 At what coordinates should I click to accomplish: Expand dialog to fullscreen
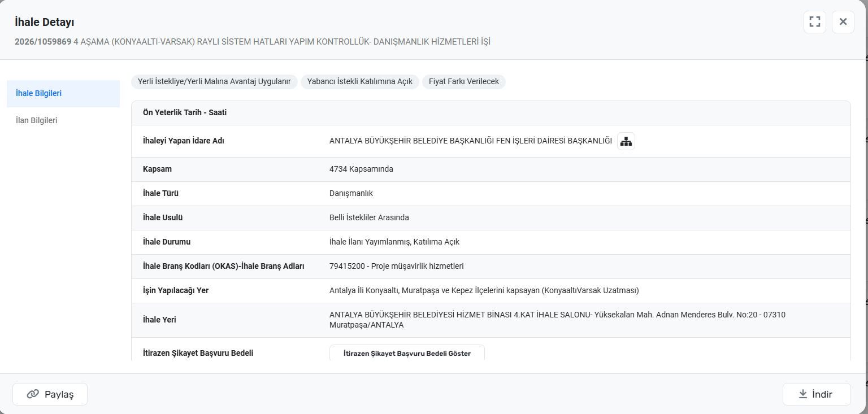(814, 22)
